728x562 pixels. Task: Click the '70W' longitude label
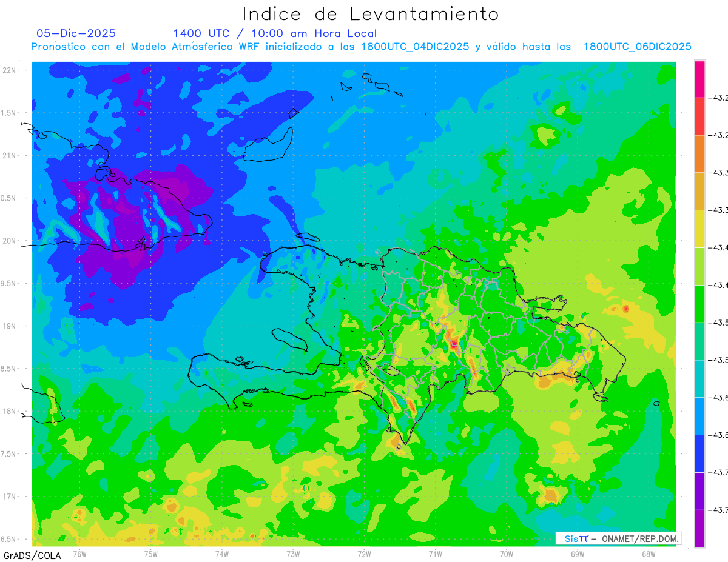click(507, 554)
